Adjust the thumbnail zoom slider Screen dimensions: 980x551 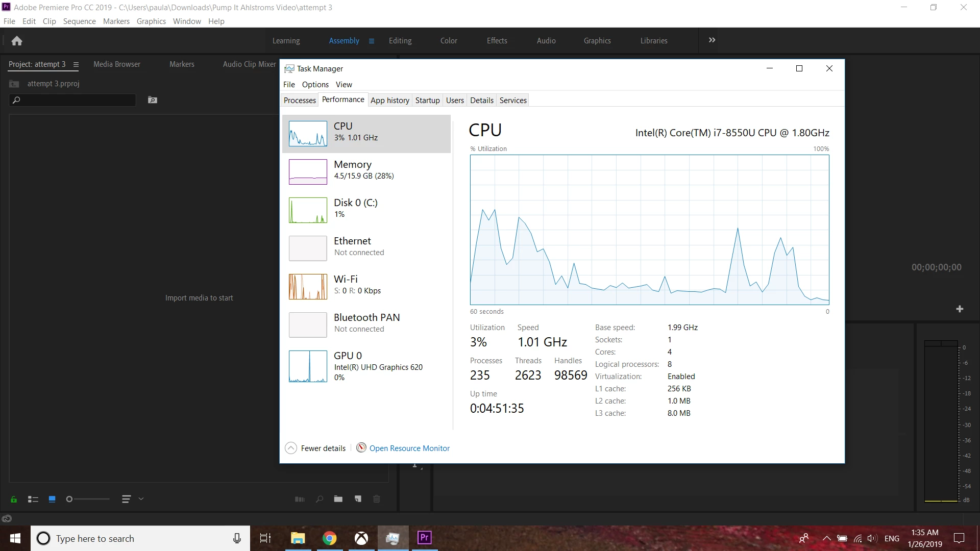click(70, 499)
